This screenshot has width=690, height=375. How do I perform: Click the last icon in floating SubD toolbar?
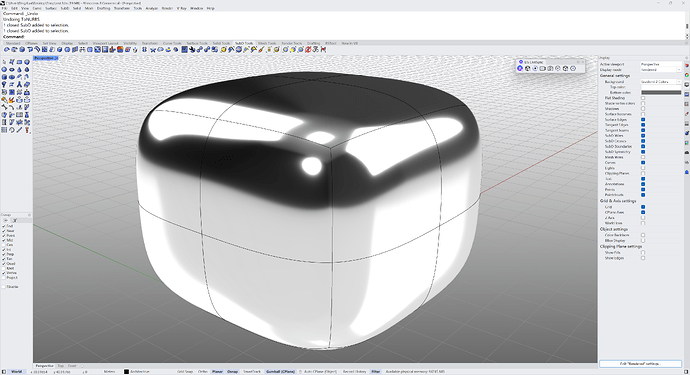click(x=573, y=68)
